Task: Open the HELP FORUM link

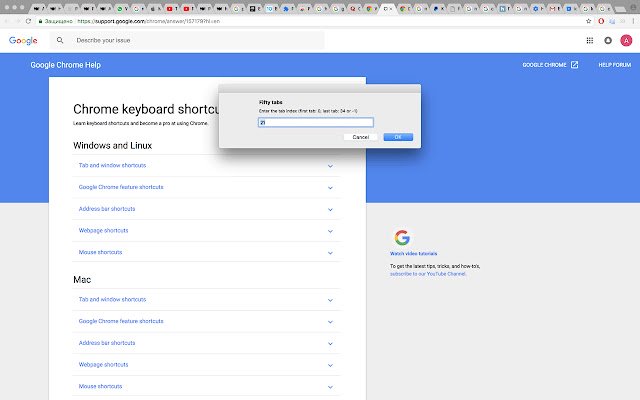Action: tap(615, 65)
